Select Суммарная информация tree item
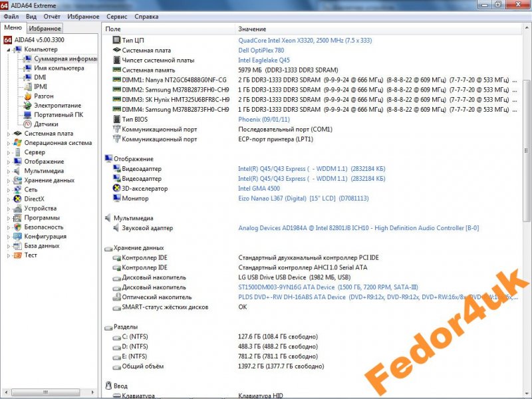Screen dimensions: 532x399 [x=66, y=59]
